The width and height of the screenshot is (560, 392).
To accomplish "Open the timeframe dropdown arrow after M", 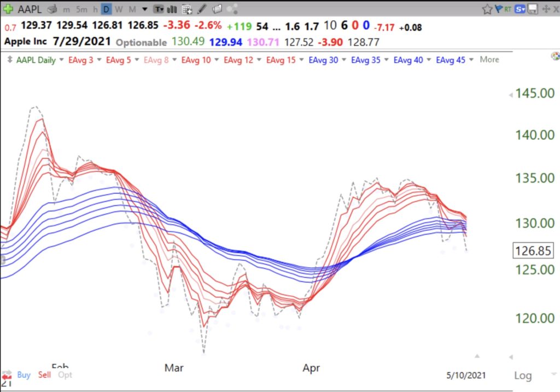I will click(x=144, y=9).
